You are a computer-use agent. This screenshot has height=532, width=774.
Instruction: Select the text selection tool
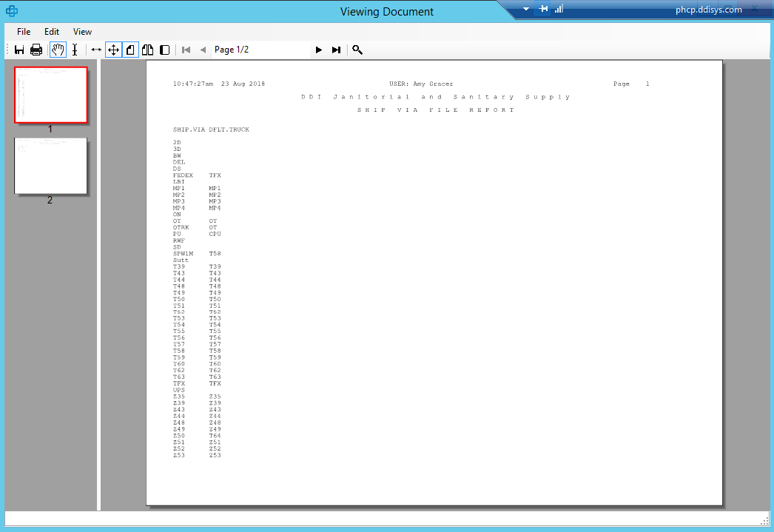click(x=75, y=50)
